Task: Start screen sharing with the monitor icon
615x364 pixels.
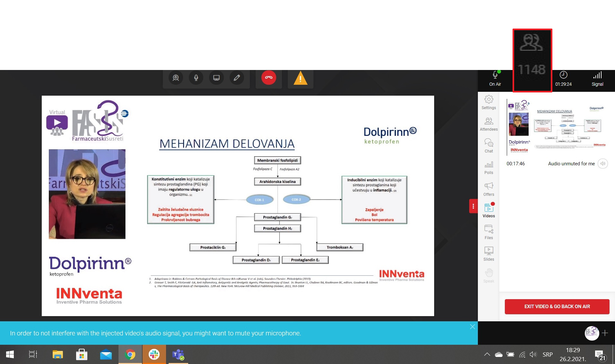Action: (216, 78)
